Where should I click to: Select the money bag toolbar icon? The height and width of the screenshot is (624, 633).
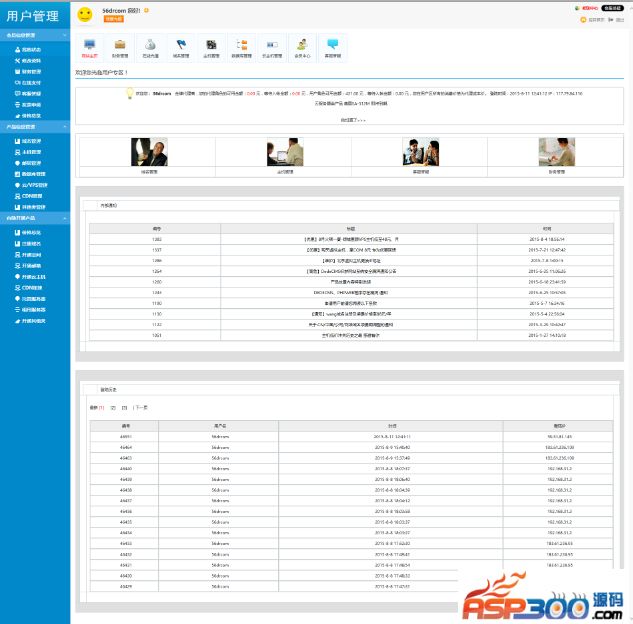click(x=150, y=44)
